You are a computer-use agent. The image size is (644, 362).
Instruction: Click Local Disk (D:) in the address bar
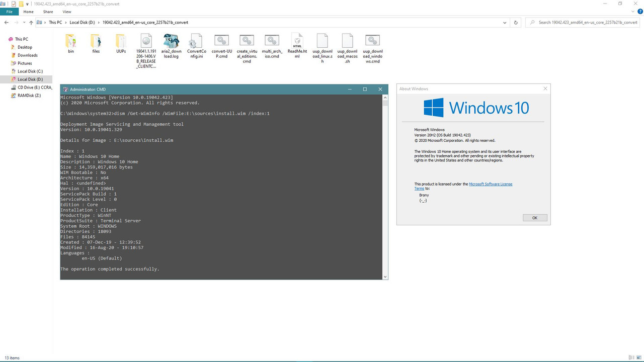82,23
